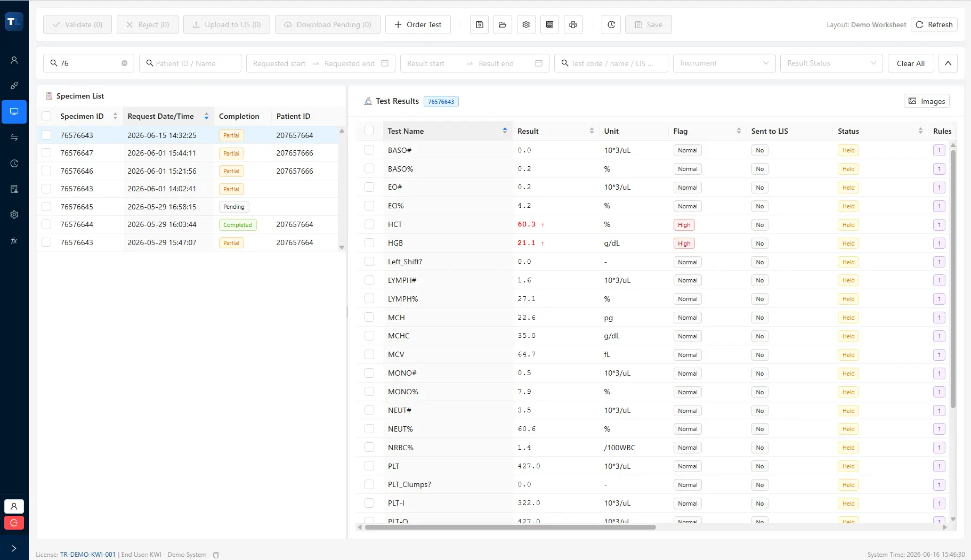The height and width of the screenshot is (560, 971).
Task: Click the Order Test button
Action: pyautogui.click(x=418, y=25)
